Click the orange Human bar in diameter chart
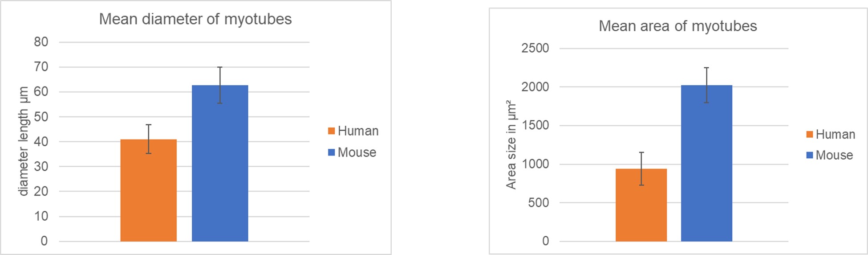Viewport: 868px width, 255px height. pyautogui.click(x=148, y=196)
